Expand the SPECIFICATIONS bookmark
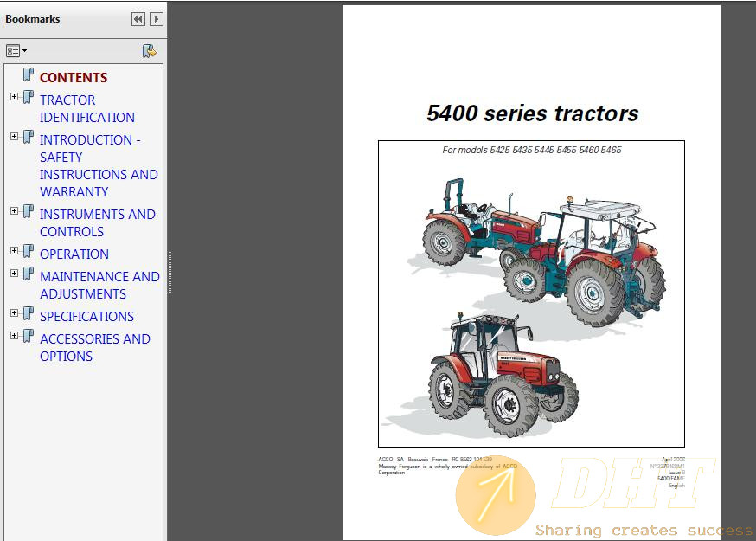Image resolution: width=756 pixels, height=541 pixels. point(15,313)
